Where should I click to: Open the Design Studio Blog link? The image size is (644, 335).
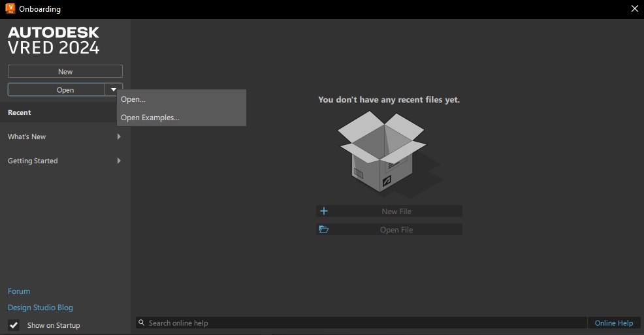(x=40, y=308)
